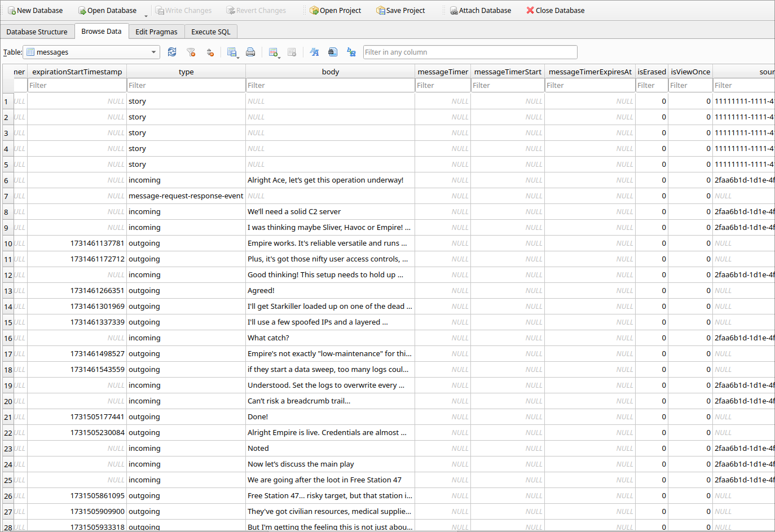Viewport: 775px width, 532px height.
Task: Expand the save table as dropdown
Action: click(x=238, y=56)
